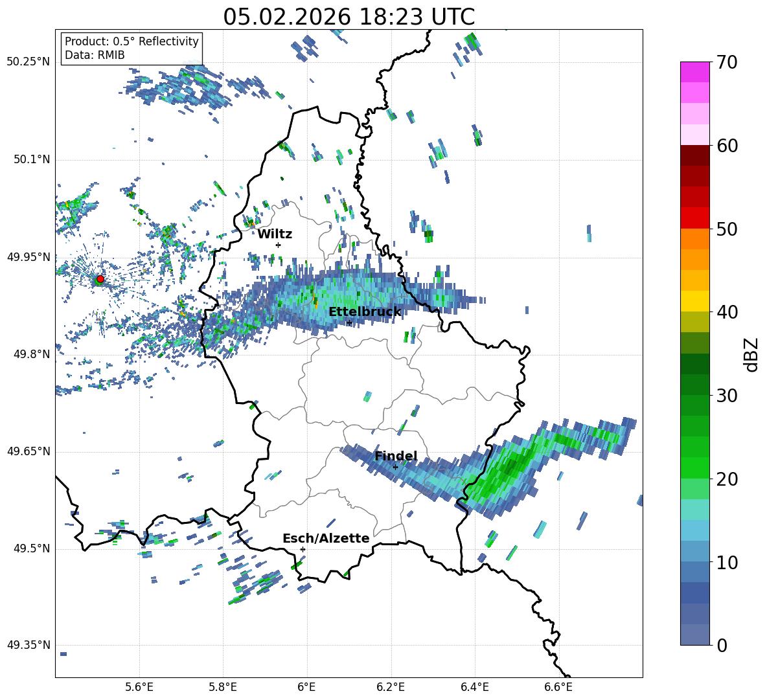Click the 5.8°E longitude tick label
This screenshot has height=700, width=767.
click(x=223, y=687)
